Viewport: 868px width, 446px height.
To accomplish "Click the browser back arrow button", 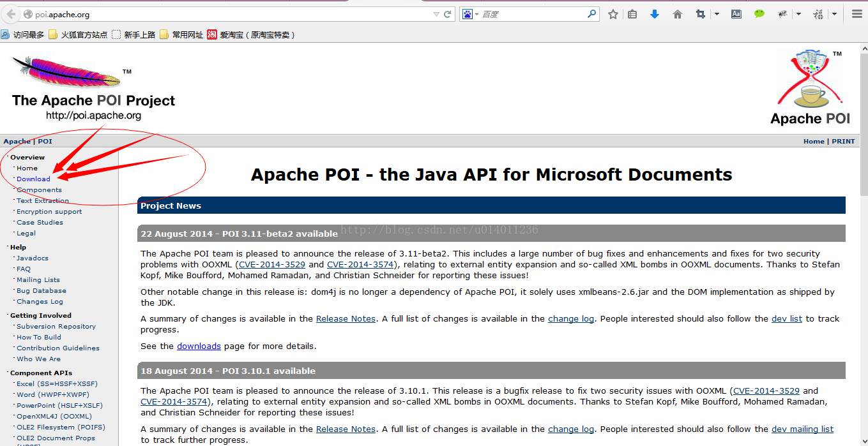I will [x=10, y=14].
